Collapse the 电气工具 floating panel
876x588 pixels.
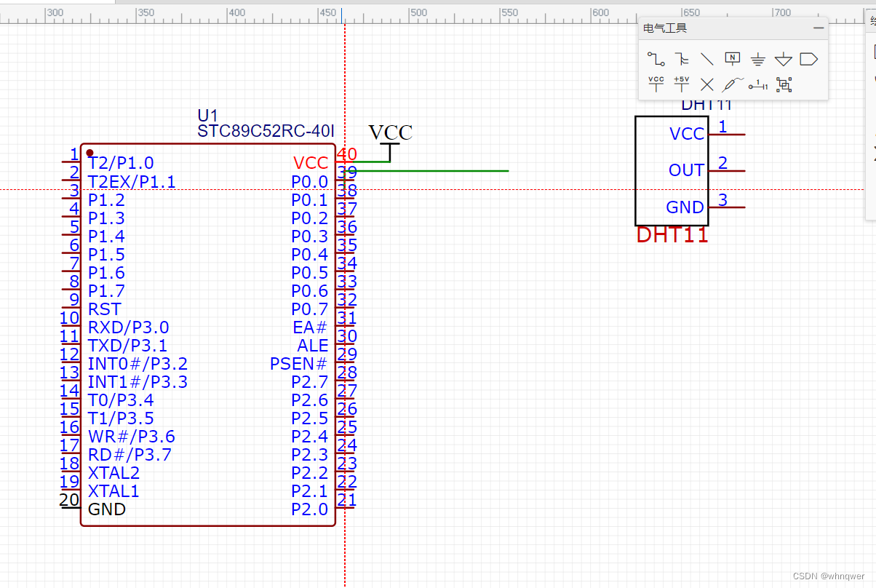(819, 28)
